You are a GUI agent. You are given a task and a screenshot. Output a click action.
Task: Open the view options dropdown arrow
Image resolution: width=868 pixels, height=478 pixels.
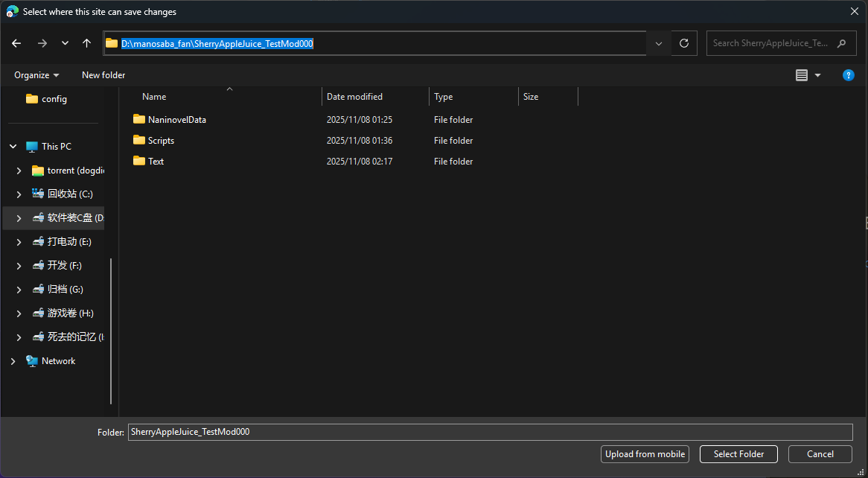pyautogui.click(x=818, y=75)
